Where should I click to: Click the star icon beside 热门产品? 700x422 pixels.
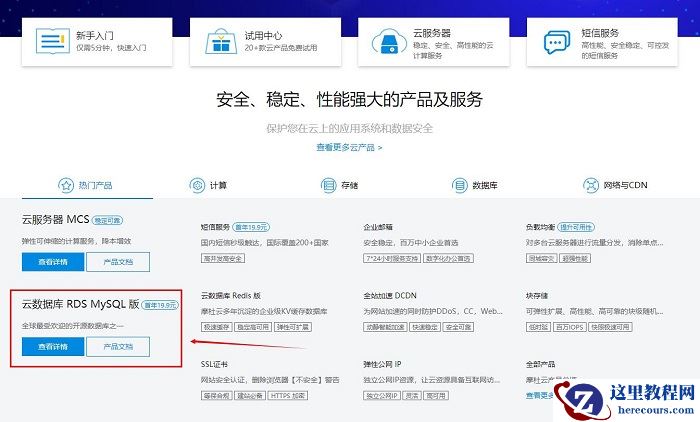click(66, 185)
